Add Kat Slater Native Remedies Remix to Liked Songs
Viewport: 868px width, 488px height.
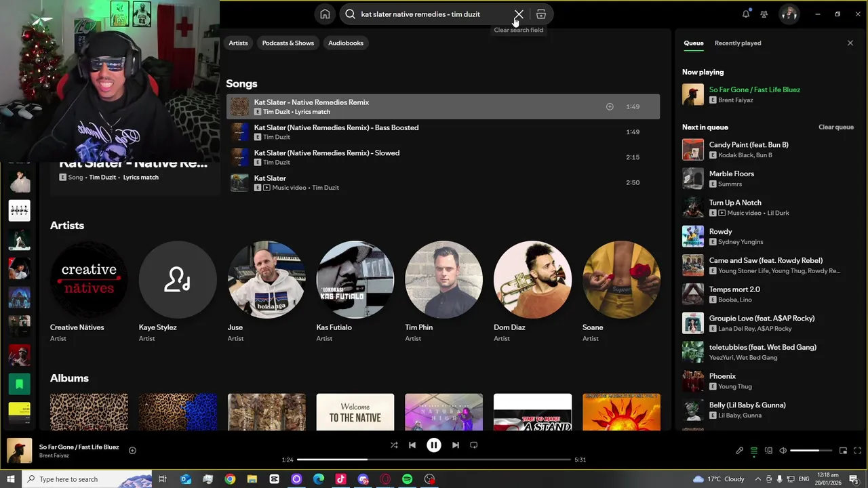pyautogui.click(x=610, y=106)
